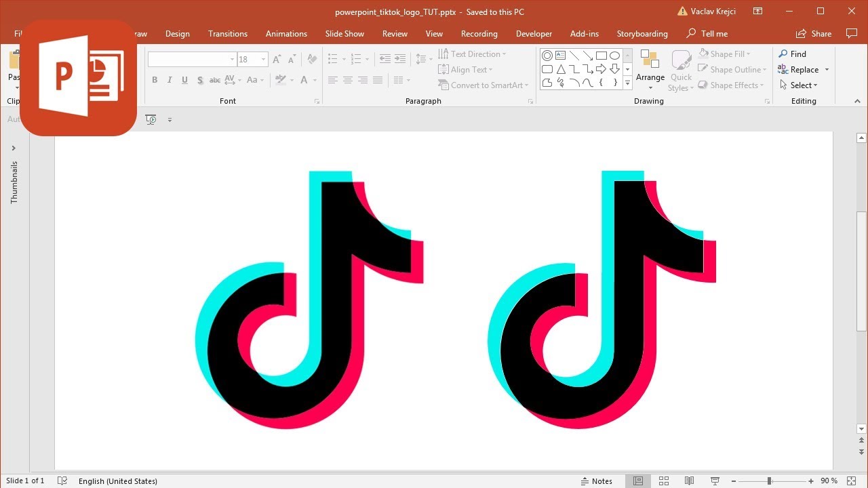Click the Share button
The image size is (868, 488).
click(x=814, y=33)
